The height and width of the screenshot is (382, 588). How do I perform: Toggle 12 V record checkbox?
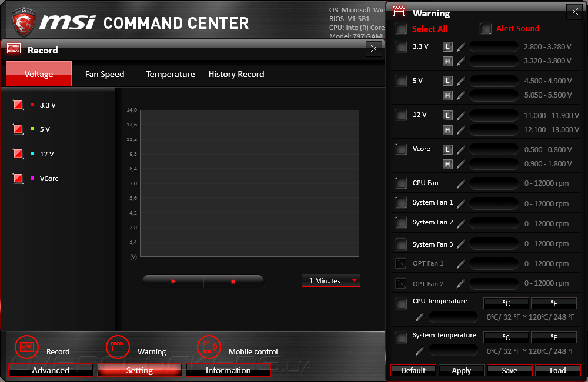(18, 154)
